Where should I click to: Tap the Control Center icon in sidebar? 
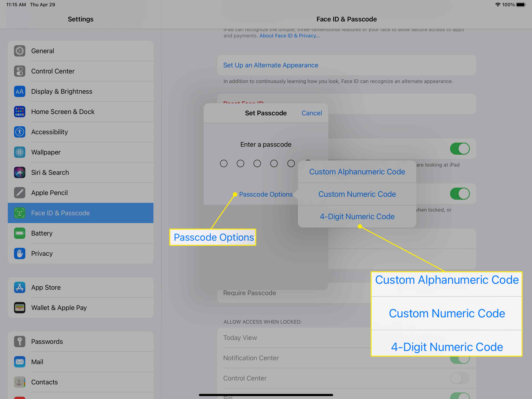click(19, 71)
